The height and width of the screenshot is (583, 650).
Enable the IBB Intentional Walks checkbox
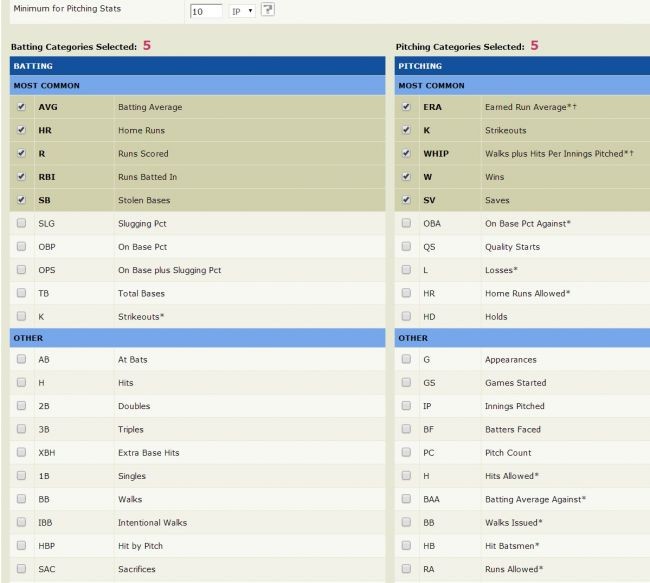point(21,522)
